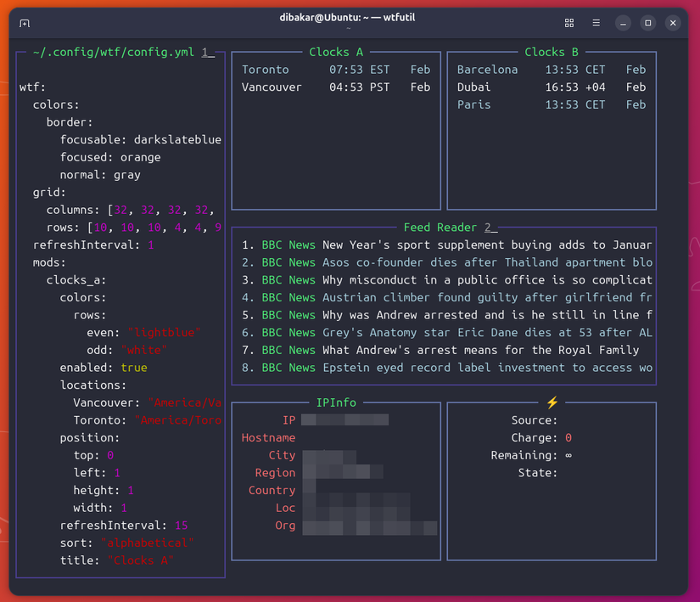Click 'refreshInterval: 15' config line
Screen dimensions: 700x602
pyautogui.click(x=124, y=526)
